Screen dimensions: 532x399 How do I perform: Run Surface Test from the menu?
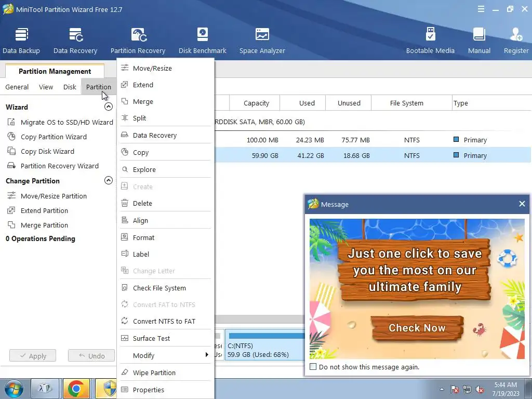click(x=165, y=338)
